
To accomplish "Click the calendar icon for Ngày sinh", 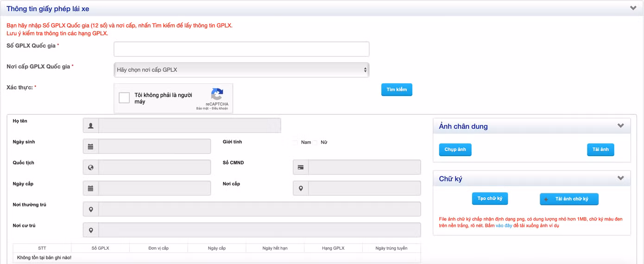I will click(91, 146).
